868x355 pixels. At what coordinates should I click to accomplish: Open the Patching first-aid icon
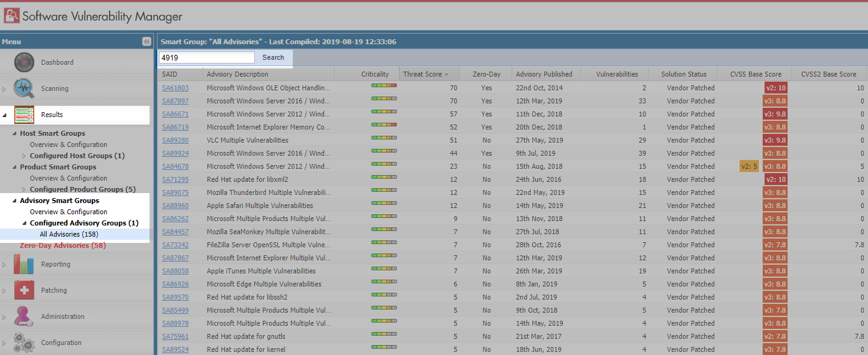pos(24,290)
